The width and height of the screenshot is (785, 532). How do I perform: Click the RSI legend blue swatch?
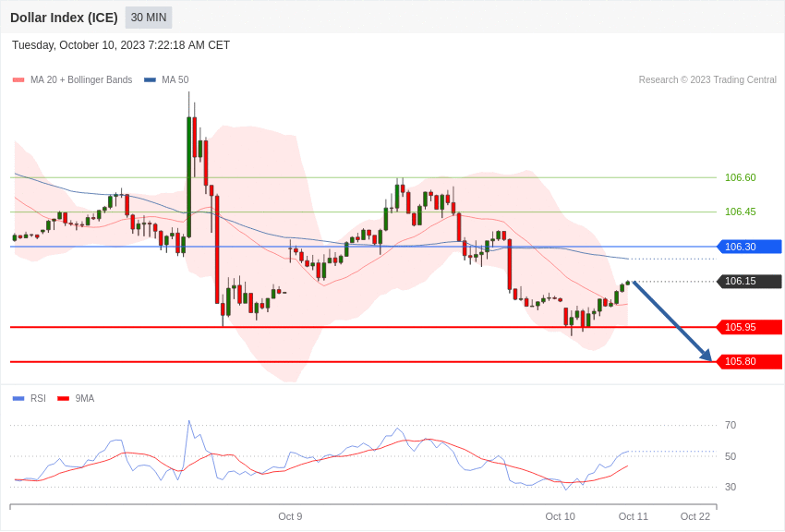[x=18, y=399]
